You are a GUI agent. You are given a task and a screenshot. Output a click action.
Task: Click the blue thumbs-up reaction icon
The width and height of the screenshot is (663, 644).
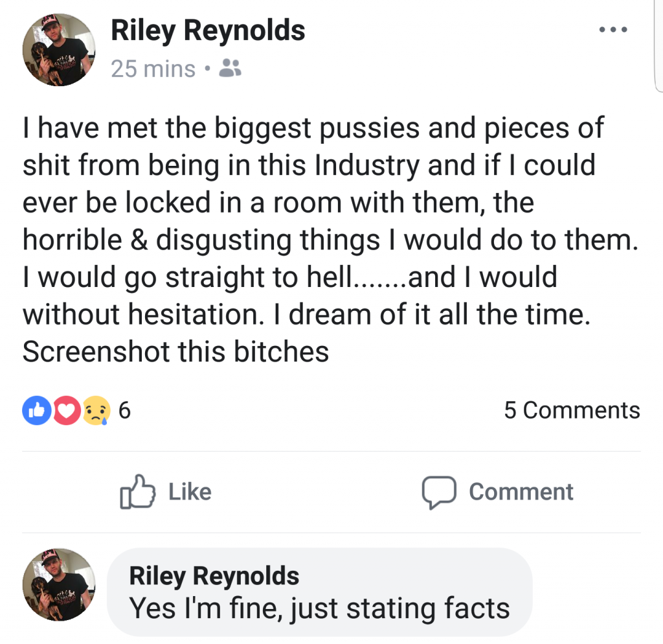click(37, 410)
